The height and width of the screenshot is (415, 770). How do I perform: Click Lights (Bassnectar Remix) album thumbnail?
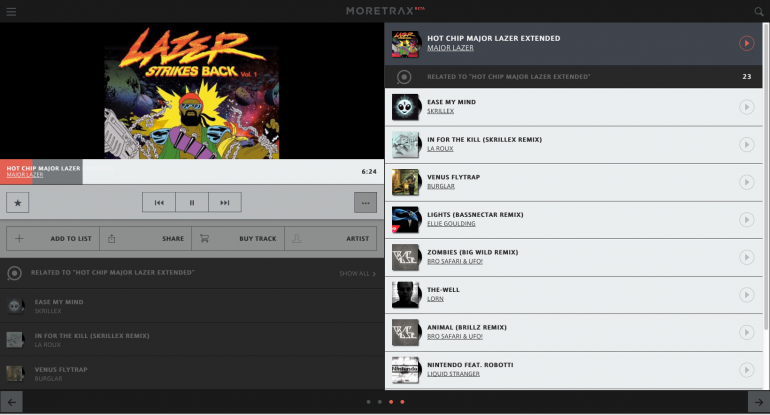pyautogui.click(x=406, y=220)
